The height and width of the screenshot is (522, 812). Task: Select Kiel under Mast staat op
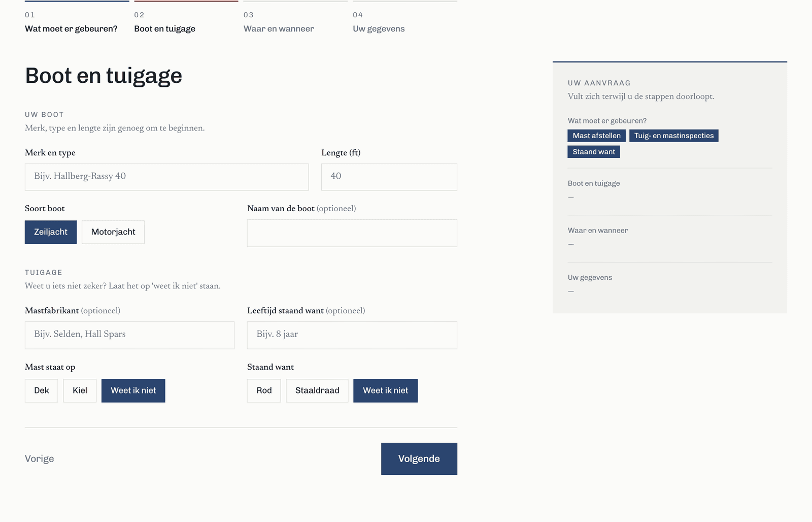pyautogui.click(x=80, y=390)
